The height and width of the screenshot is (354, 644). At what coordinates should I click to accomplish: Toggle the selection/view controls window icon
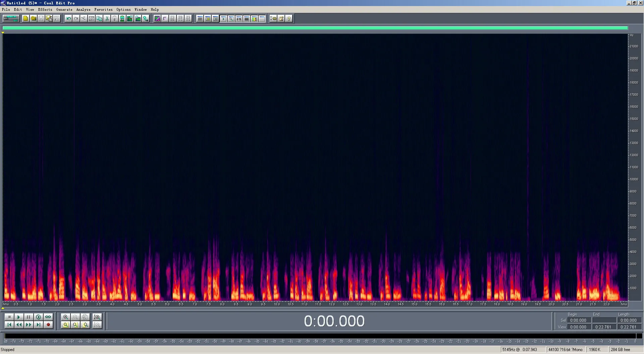[246, 18]
